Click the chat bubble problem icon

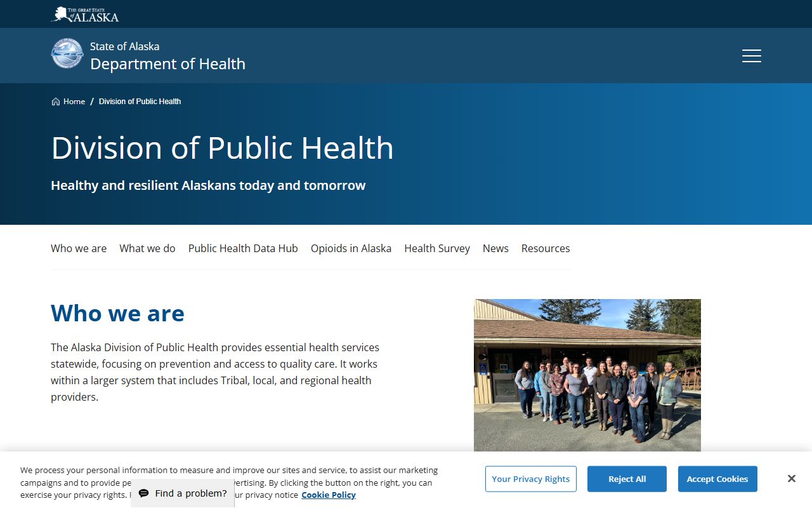tap(144, 493)
